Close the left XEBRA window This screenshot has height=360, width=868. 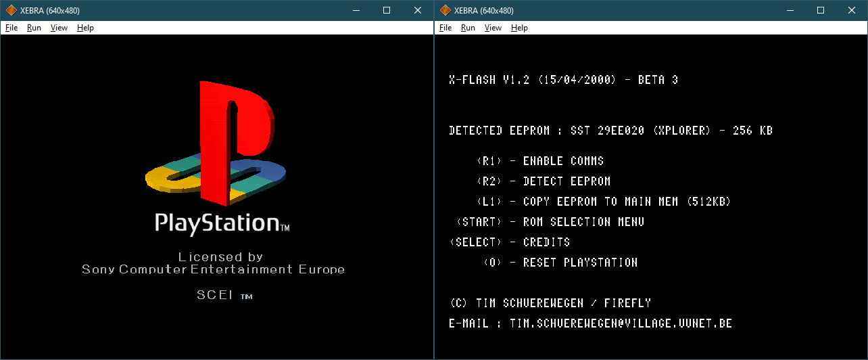click(x=418, y=10)
